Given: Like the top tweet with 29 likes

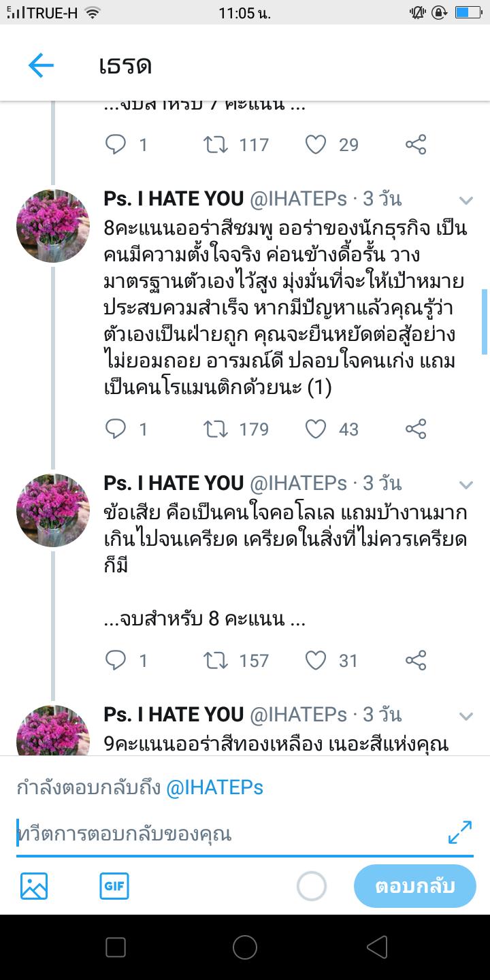Looking at the screenshot, I should 316,144.
